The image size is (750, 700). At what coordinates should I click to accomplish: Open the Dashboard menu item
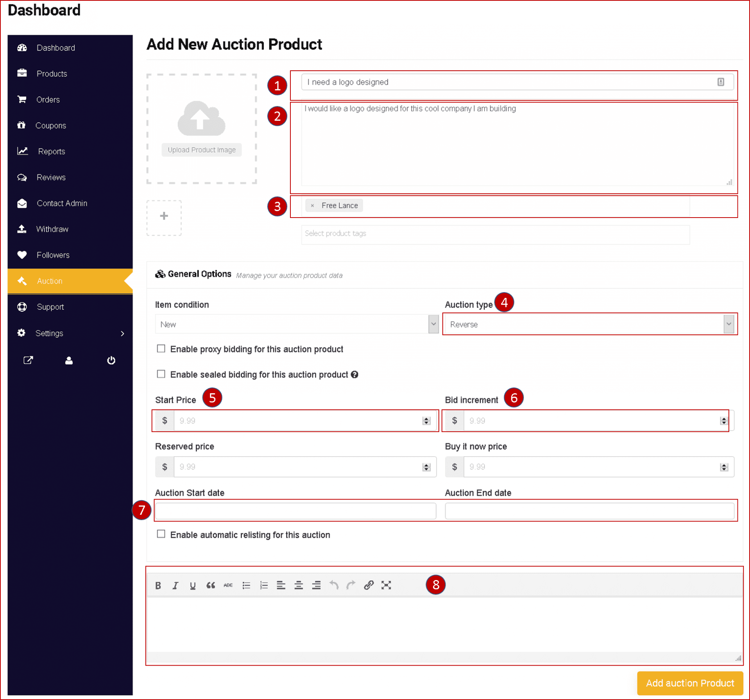(70, 48)
